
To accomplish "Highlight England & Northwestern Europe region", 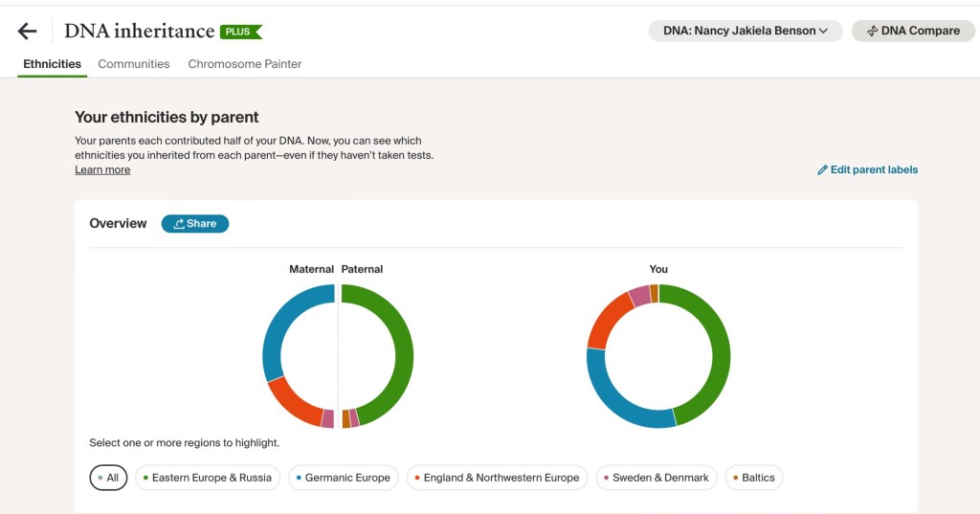I will [494, 478].
